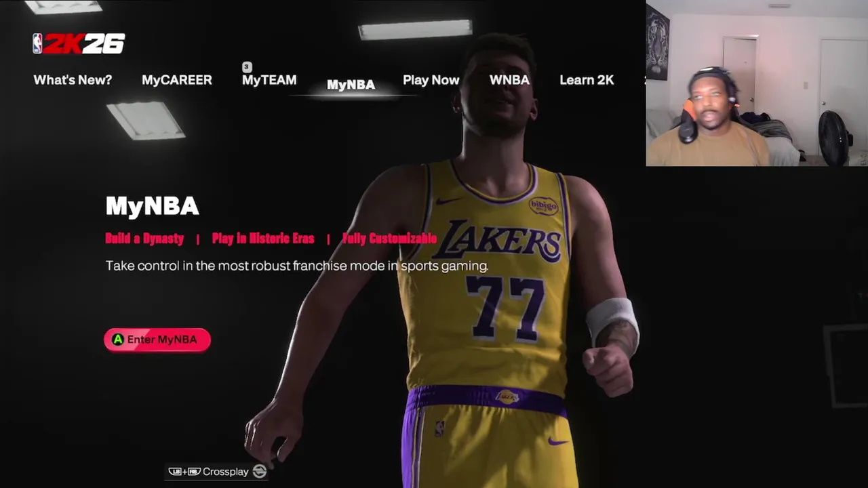Click the 'Fully Customizable' text
The width and height of the screenshot is (868, 488).
389,239
